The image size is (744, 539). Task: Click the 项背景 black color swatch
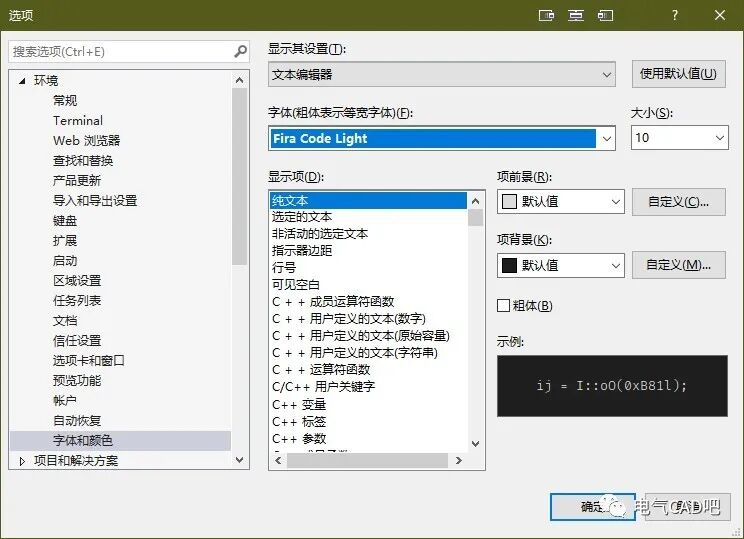pyautogui.click(x=509, y=265)
